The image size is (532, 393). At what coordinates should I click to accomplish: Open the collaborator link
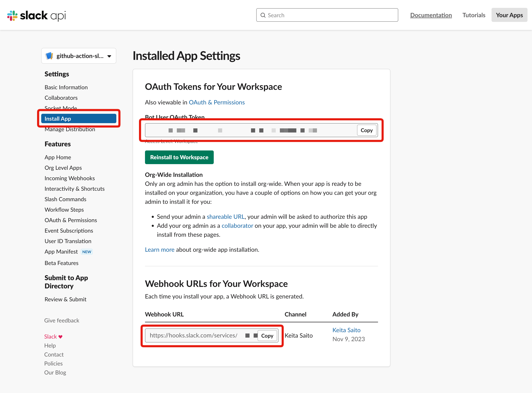point(237,226)
